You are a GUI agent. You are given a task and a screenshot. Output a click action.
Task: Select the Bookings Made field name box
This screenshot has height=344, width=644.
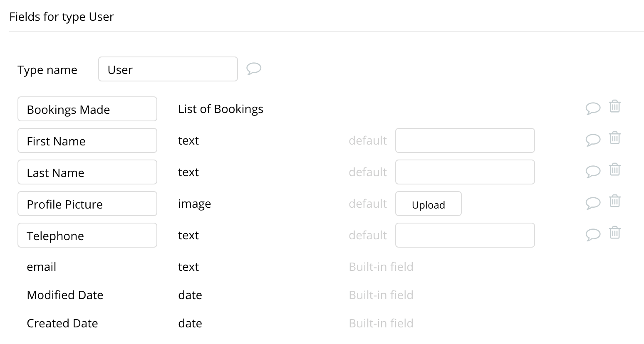87,109
